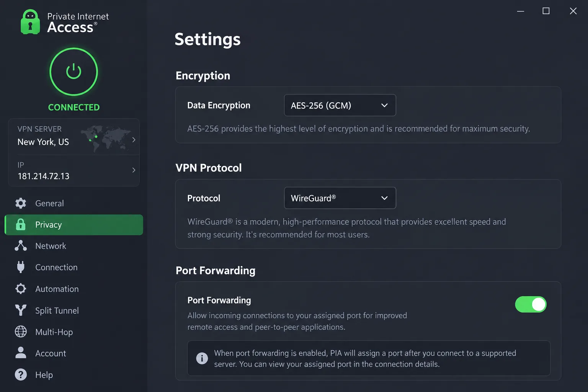Click the chevron inside the AES-256 combo box
This screenshot has width=588, height=392.
coord(384,105)
